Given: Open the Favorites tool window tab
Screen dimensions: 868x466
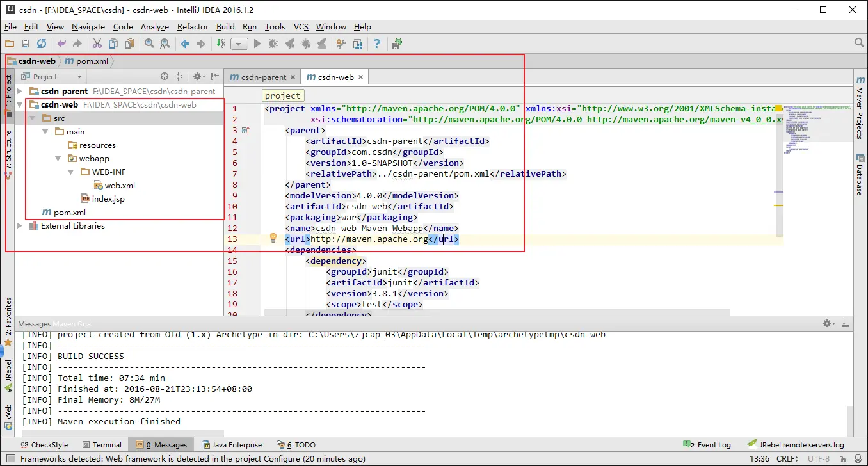Looking at the screenshot, I should [x=8, y=321].
